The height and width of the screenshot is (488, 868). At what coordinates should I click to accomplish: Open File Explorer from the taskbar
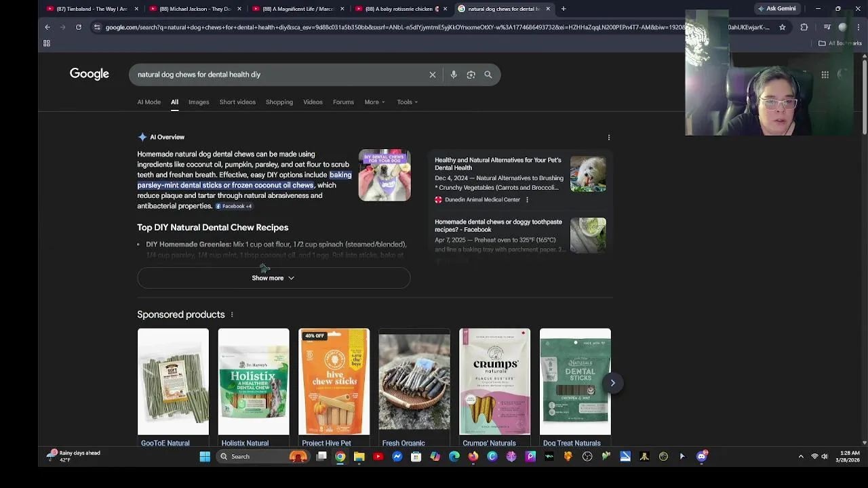pos(359,457)
